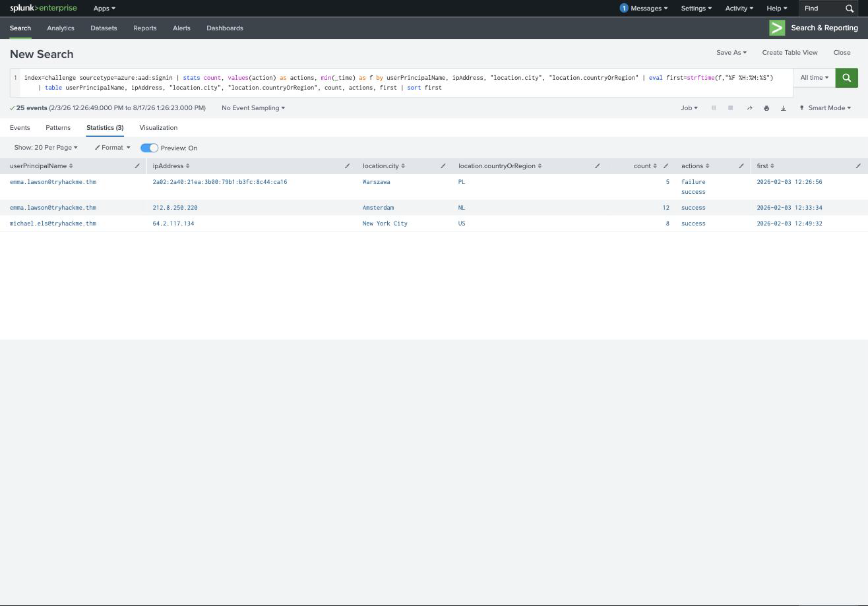
Task: Click the IPv6 address 2a02:2a40 cell
Action: [220, 182]
